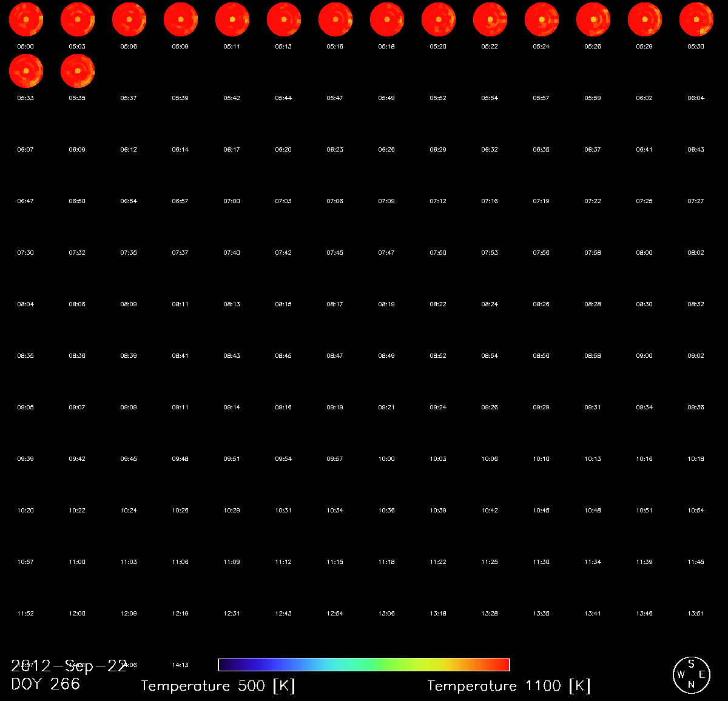This screenshot has height=701, width=728.
Task: Click the 10:00 timestamp label
Action: [386, 459]
